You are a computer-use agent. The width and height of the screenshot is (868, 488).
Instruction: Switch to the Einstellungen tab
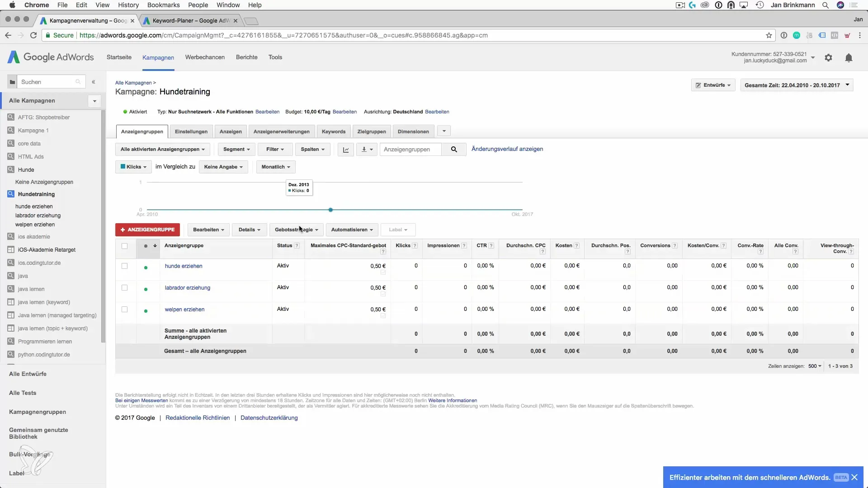coord(191,131)
